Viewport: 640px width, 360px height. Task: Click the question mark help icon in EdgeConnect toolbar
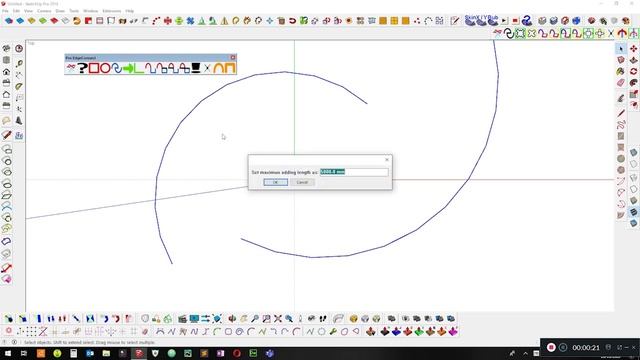82,68
